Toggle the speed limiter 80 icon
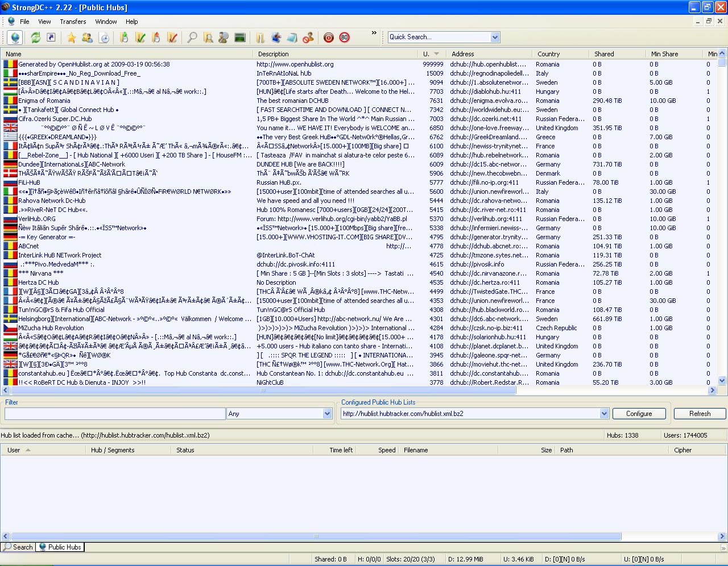Viewport: 728px width, 566px height. 344,38
